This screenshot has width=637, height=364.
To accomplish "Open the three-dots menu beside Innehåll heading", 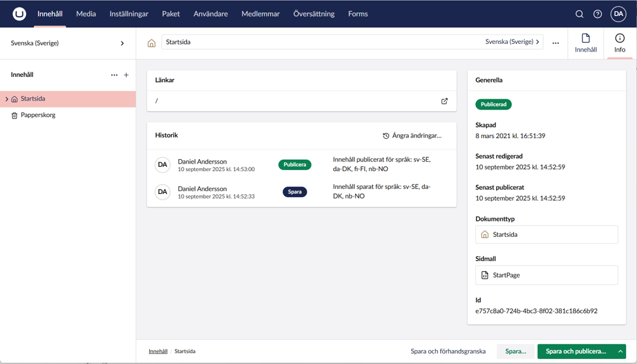I will pos(114,75).
